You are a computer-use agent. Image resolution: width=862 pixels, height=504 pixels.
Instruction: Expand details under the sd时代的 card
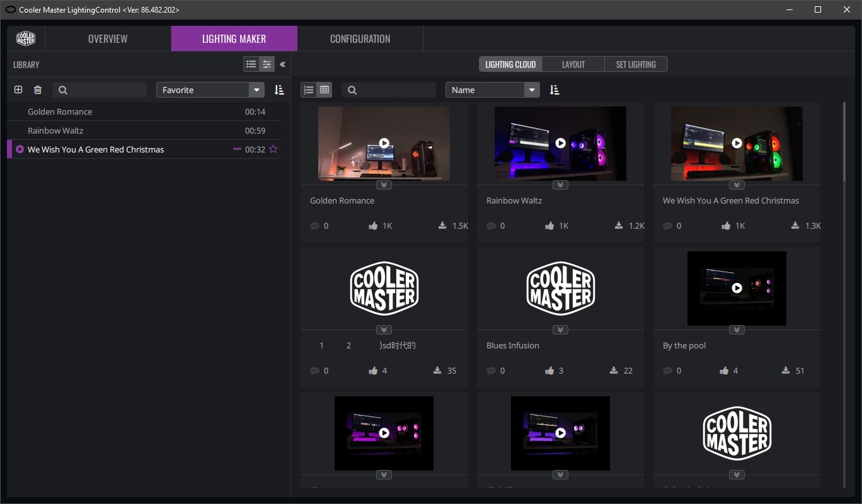(384, 329)
